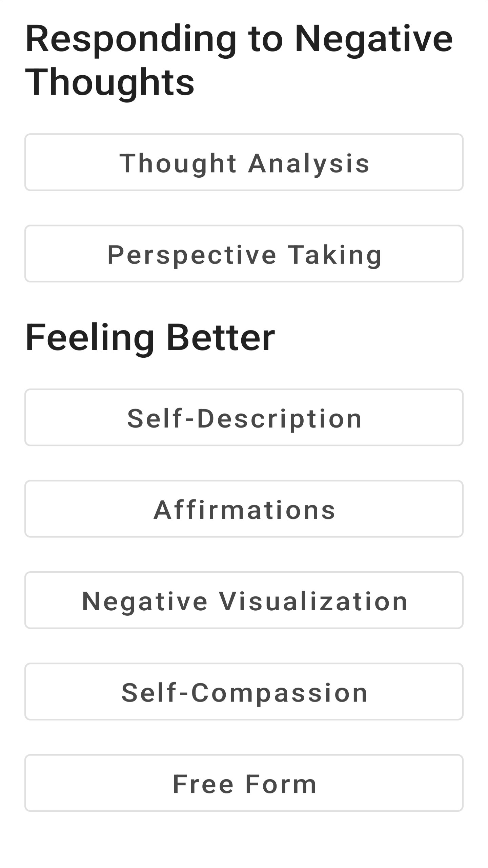
Task: Open Negative Visualization under Feeling Better
Action: coord(244,599)
